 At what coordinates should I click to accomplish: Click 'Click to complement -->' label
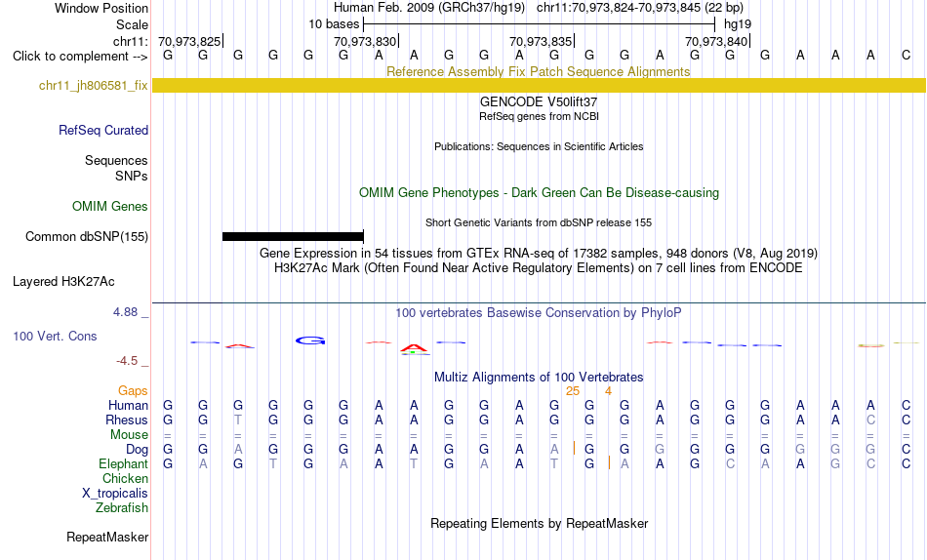[80, 57]
